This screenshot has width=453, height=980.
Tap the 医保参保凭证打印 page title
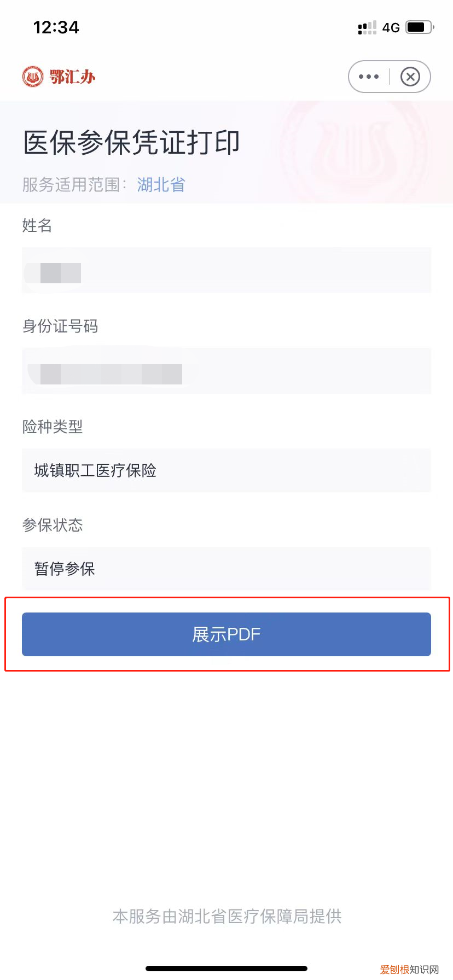(131, 141)
